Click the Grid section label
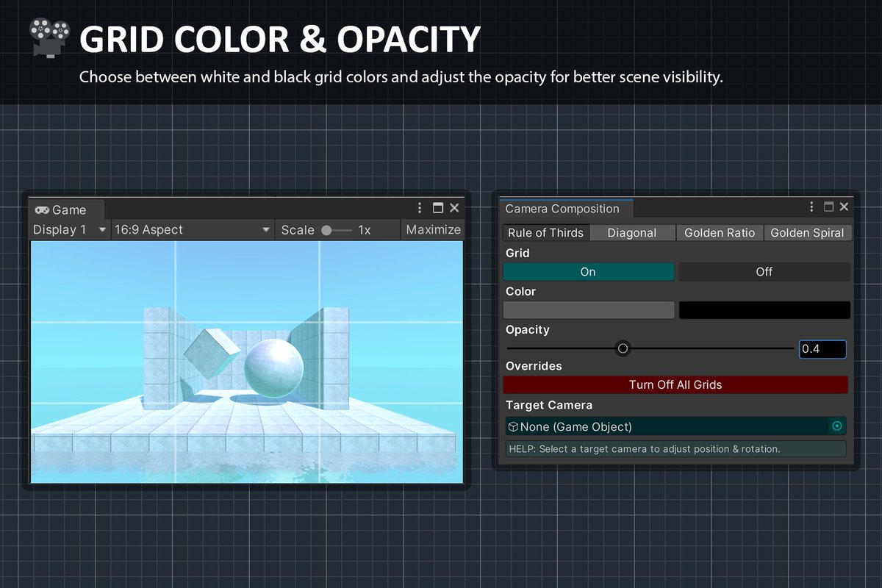 [517, 253]
